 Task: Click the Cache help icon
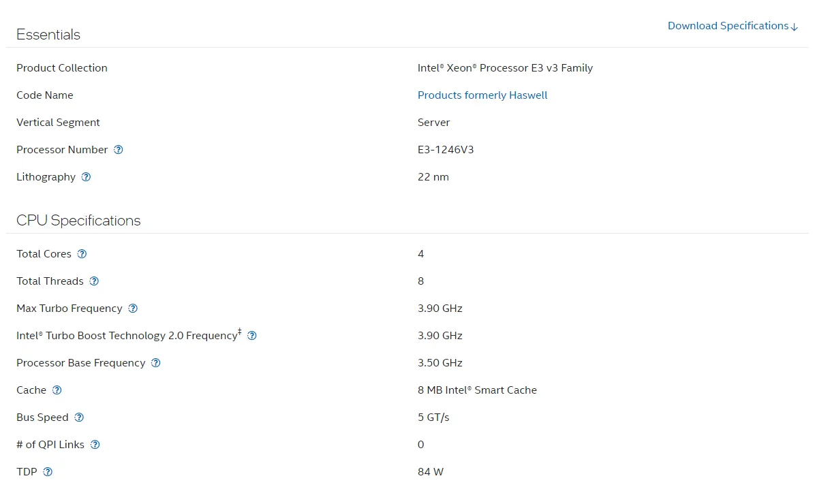(x=57, y=390)
